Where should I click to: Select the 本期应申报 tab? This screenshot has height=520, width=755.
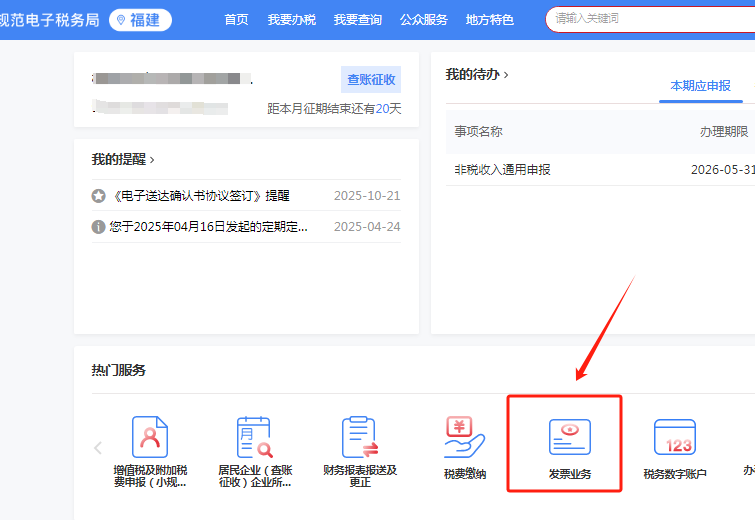click(x=701, y=86)
